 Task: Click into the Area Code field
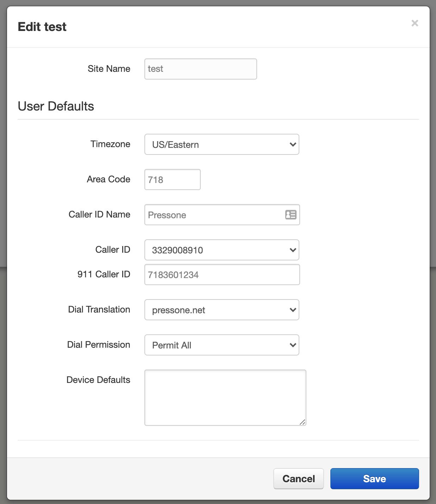tap(172, 179)
